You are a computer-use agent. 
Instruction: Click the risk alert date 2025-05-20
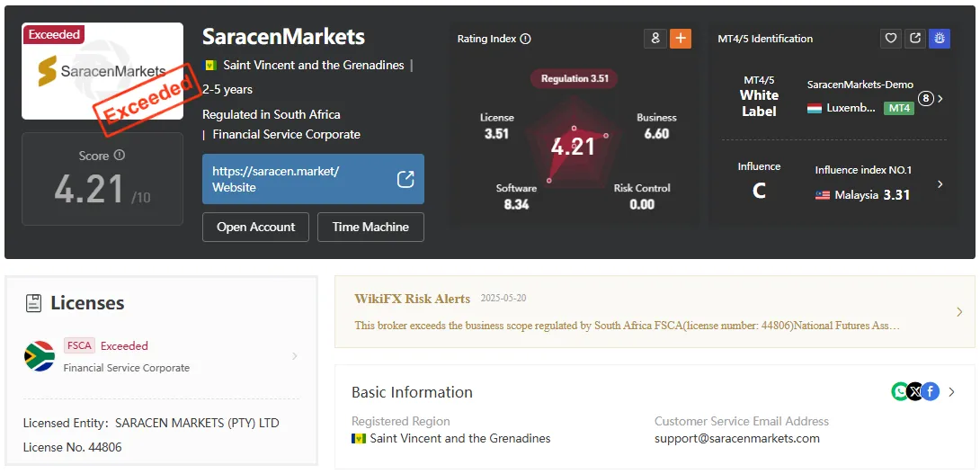(x=503, y=299)
